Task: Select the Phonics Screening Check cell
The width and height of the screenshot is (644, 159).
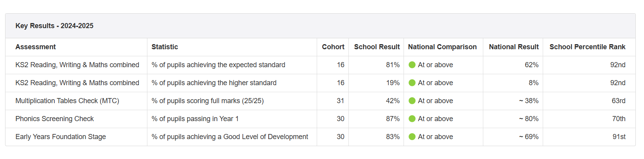Action: pos(54,119)
